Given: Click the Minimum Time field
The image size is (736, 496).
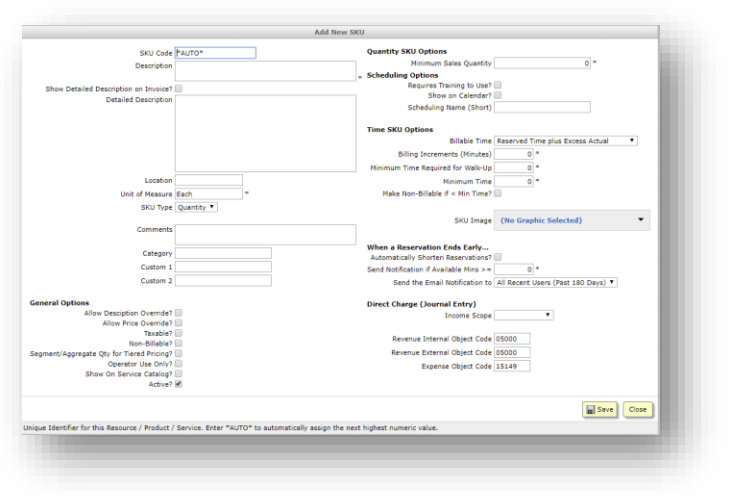Looking at the screenshot, I should [x=514, y=181].
